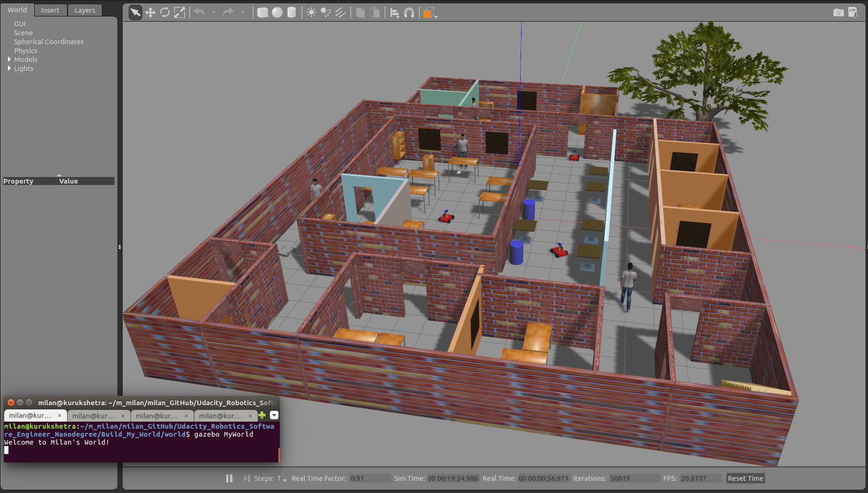Click the Real Time value 00 00:00:56.971
The height and width of the screenshot is (493, 868).
pyautogui.click(x=543, y=478)
